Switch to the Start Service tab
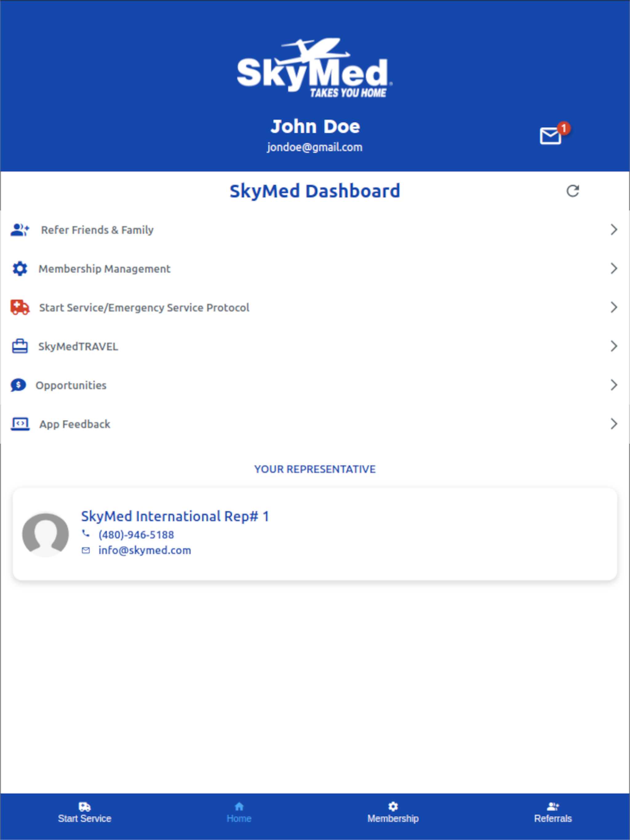Viewport: 630px width, 840px height. tap(84, 813)
